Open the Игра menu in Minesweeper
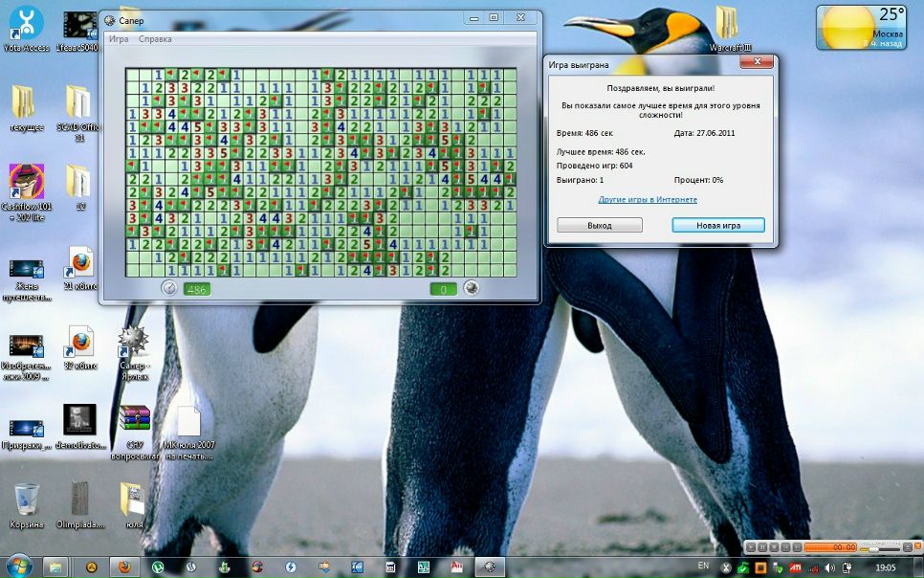 (119, 39)
